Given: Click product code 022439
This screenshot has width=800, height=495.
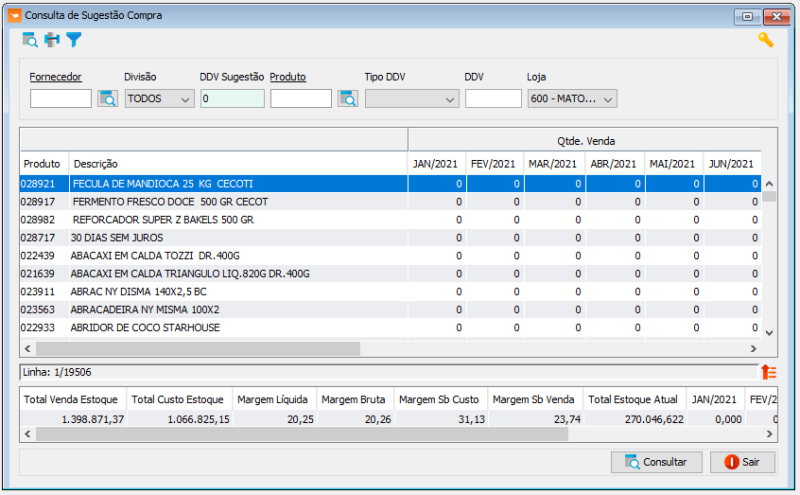Looking at the screenshot, I should [x=38, y=256].
